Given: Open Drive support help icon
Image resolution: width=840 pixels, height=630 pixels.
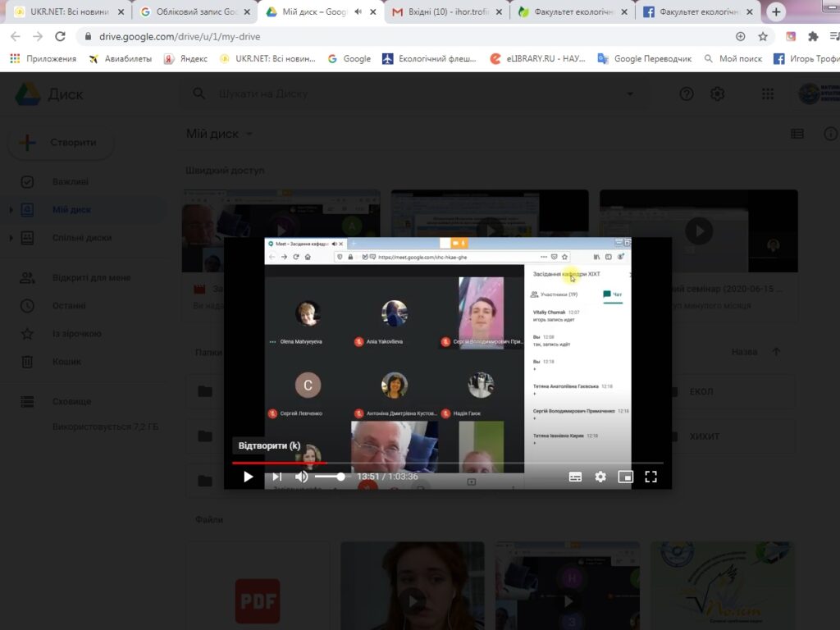Looking at the screenshot, I should tap(687, 94).
